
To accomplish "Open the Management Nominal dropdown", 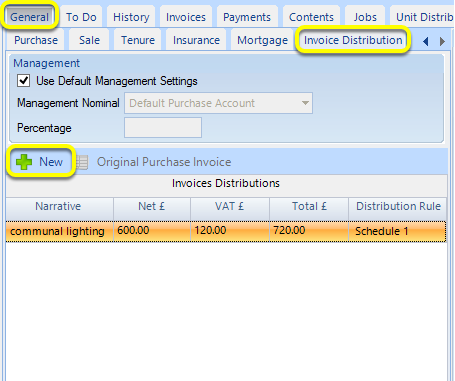I will 218,103.
